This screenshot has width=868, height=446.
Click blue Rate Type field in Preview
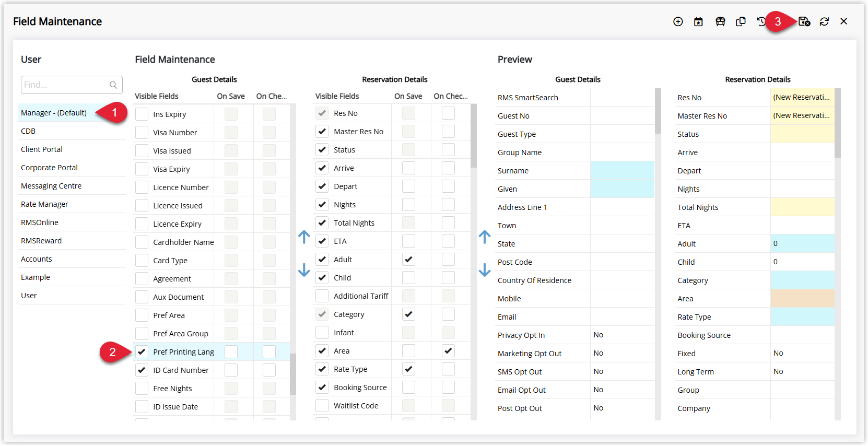point(802,316)
